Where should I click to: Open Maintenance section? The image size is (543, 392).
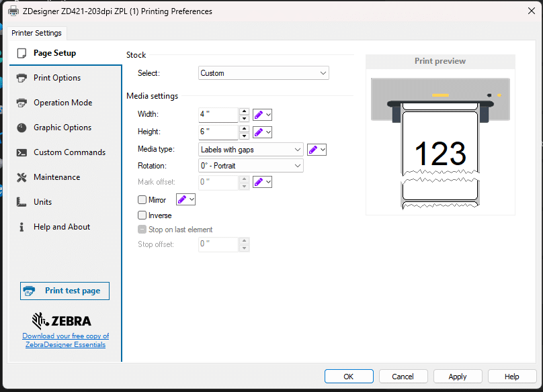[x=65, y=177]
